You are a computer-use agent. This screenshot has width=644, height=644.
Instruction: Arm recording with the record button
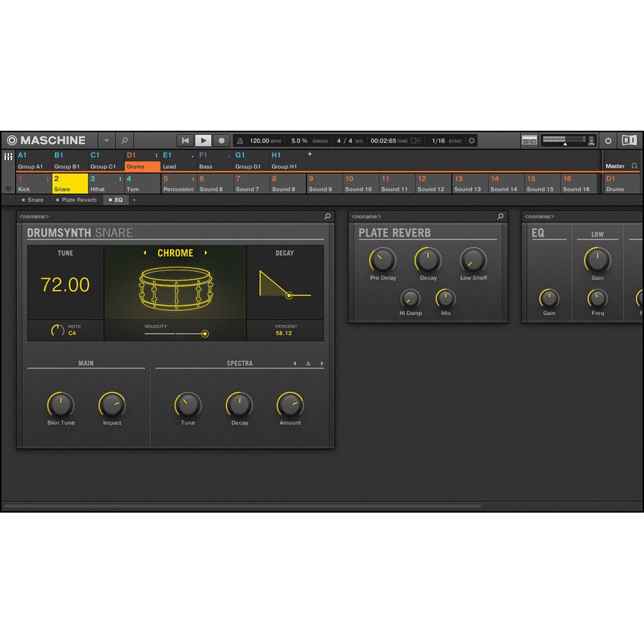(221, 140)
